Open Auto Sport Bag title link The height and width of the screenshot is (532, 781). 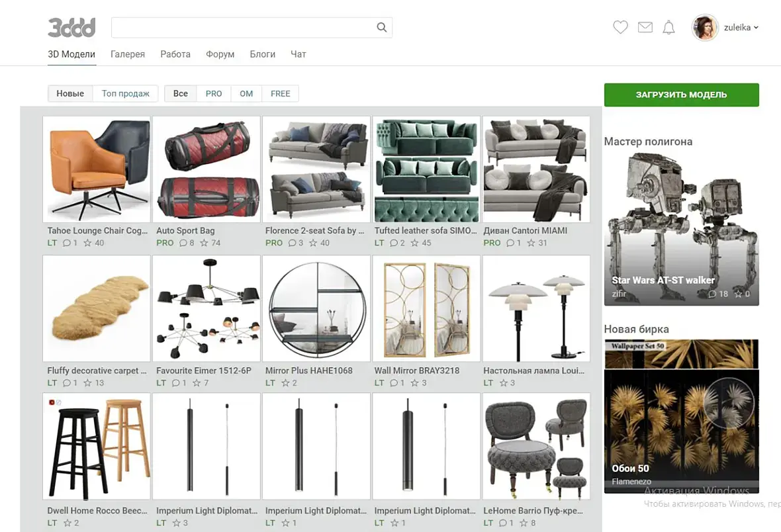185,231
